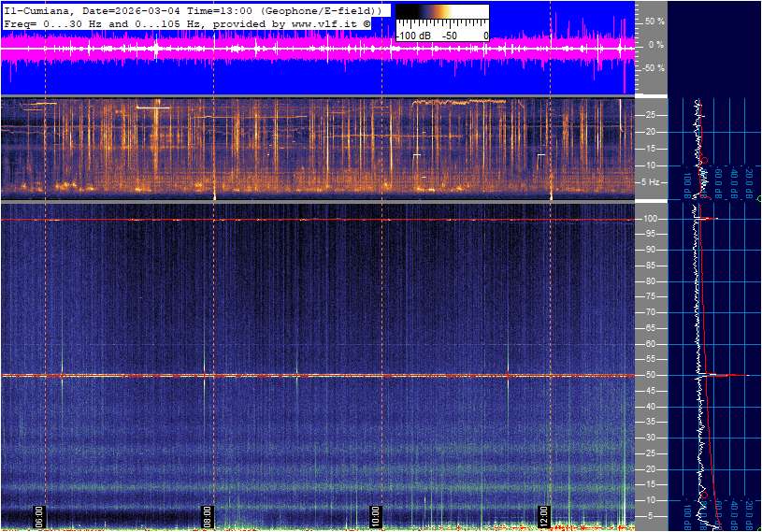Click the 100 Hz peak in spectrum graph
Viewport: 762px width, 532px height.
pos(709,219)
